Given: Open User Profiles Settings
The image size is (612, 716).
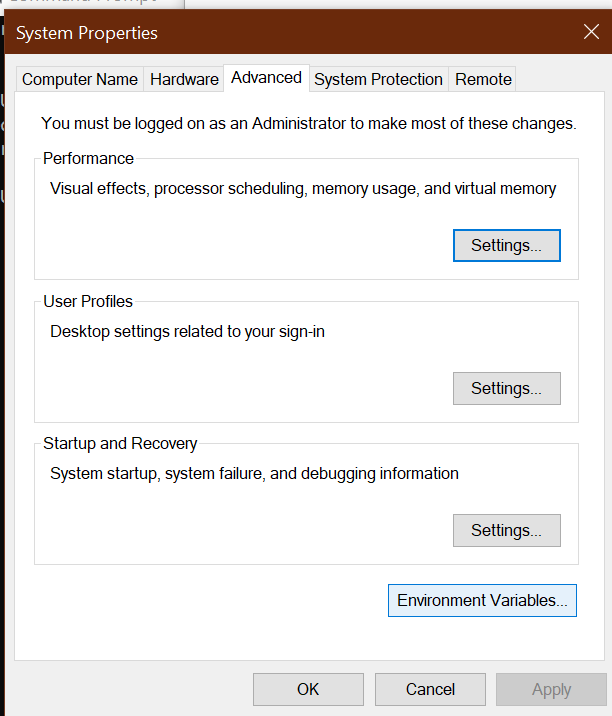Looking at the screenshot, I should (x=506, y=388).
